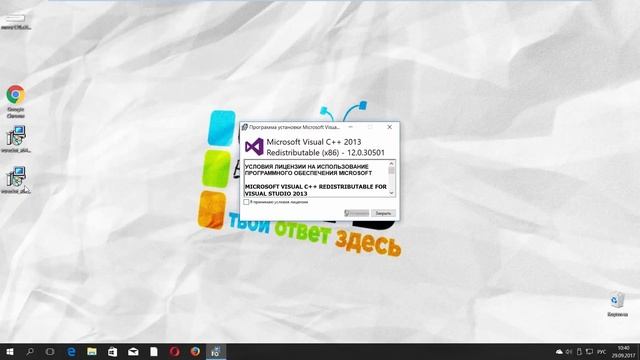The image size is (640, 360).
Task: Launch Microsoft Edge from the taskbar
Action: (x=71, y=351)
